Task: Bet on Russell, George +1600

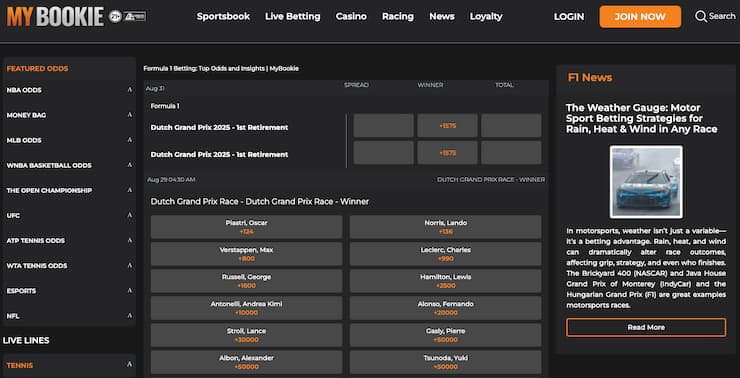Action: click(x=246, y=281)
